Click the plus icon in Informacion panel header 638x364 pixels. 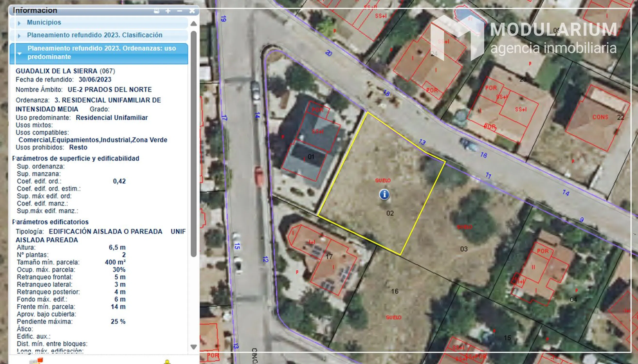point(168,11)
